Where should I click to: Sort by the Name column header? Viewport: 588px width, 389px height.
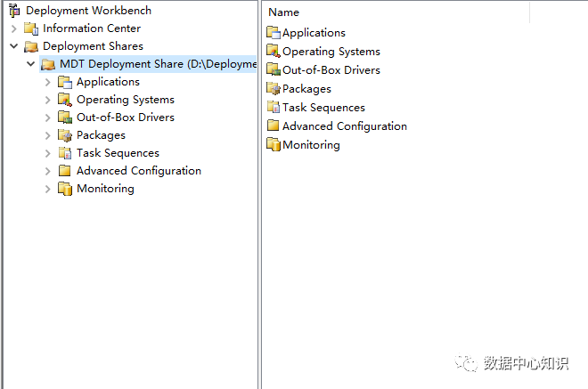[x=396, y=12]
